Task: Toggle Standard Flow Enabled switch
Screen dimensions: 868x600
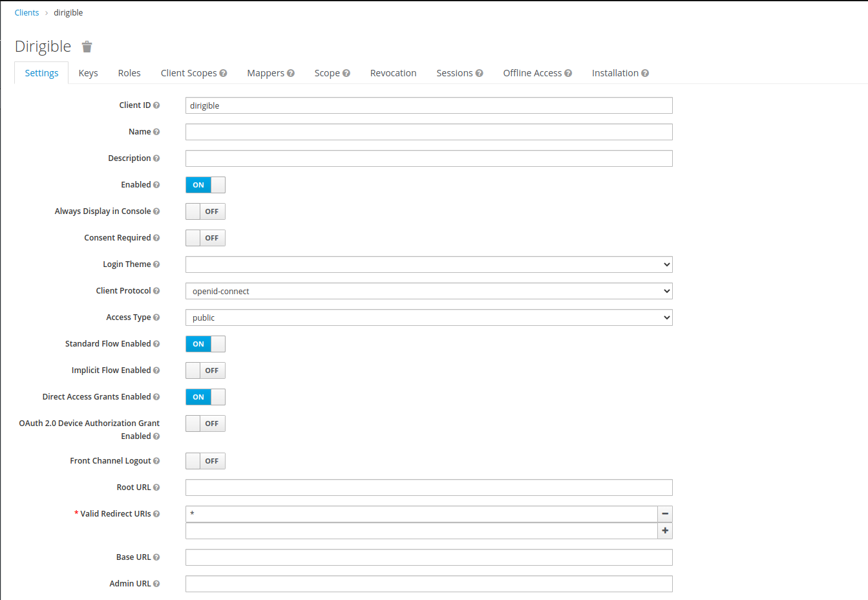Action: click(206, 344)
